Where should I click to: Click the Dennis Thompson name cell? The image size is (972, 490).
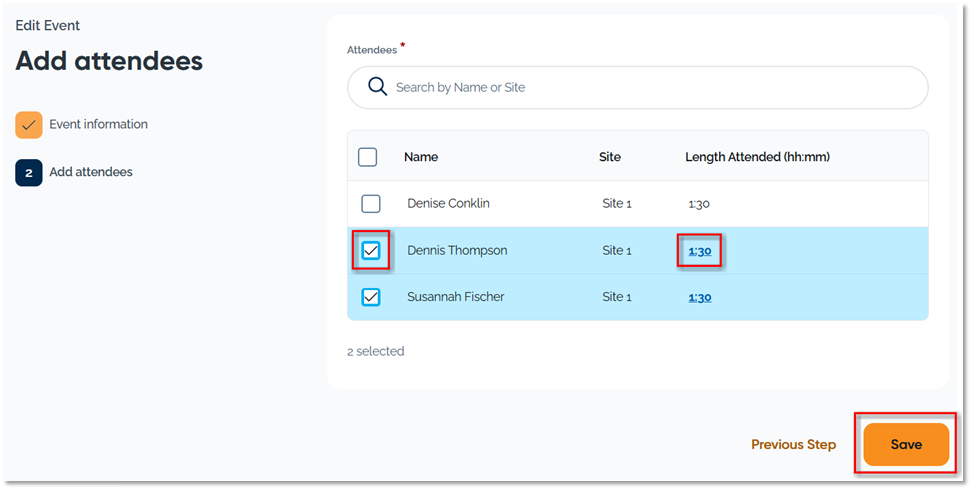click(x=457, y=250)
